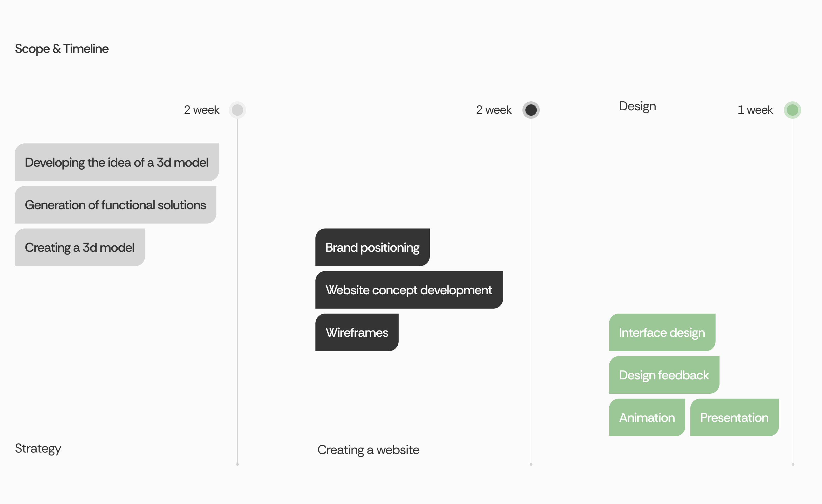822x504 pixels.
Task: Click '2 week' label beside gray marker
Action: tap(201, 110)
